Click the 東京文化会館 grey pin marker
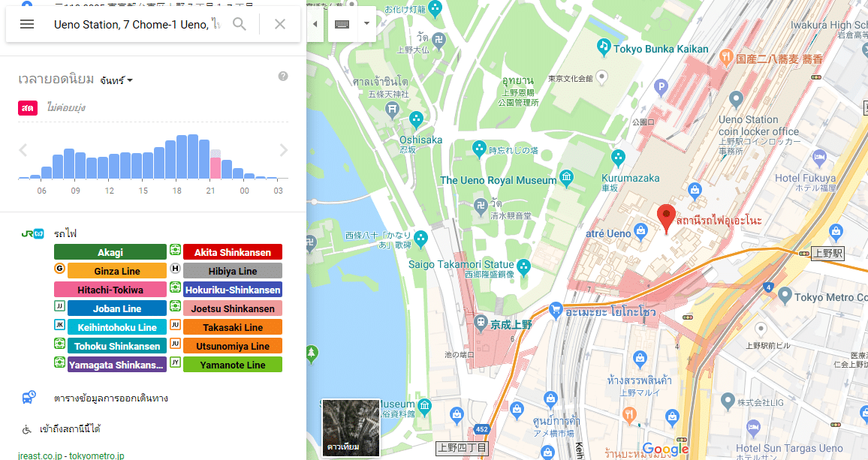Screen dimensions: 868x460 (x=601, y=77)
